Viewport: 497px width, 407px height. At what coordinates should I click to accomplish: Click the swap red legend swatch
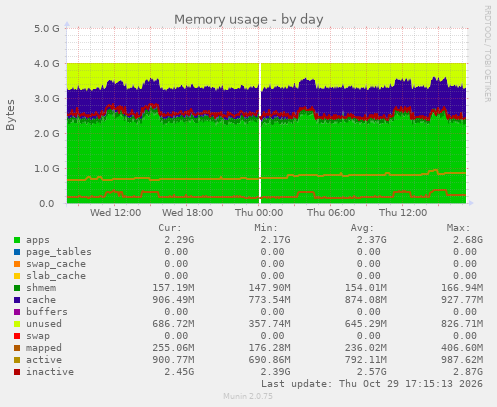(17, 336)
